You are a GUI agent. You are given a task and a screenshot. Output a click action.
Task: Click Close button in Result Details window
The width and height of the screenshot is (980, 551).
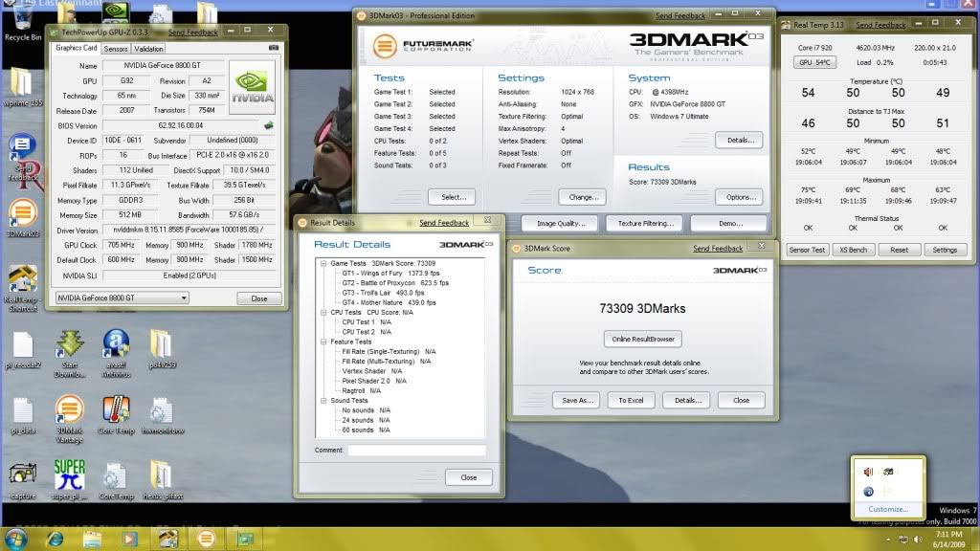pyautogui.click(x=469, y=477)
